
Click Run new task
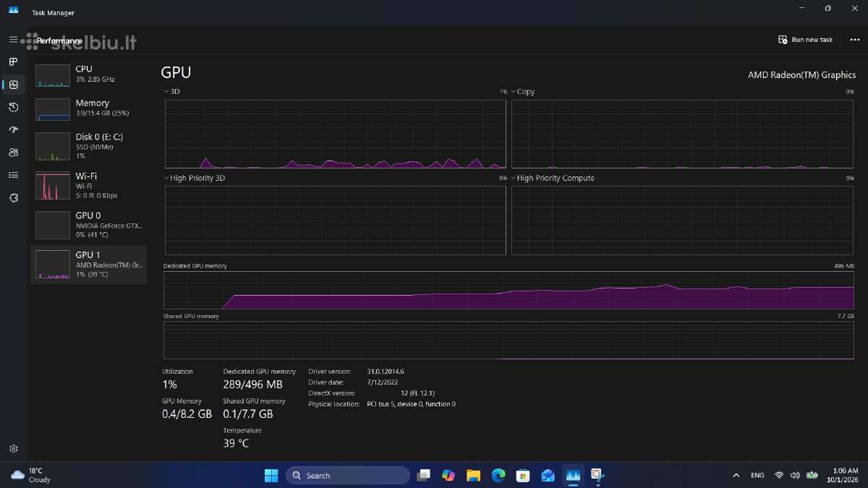click(x=805, y=40)
